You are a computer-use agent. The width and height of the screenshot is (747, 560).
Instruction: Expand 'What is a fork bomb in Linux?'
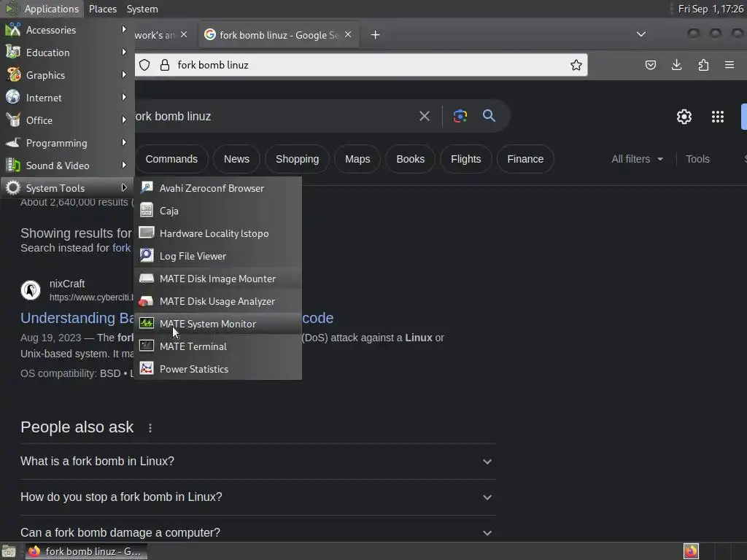coord(258,462)
